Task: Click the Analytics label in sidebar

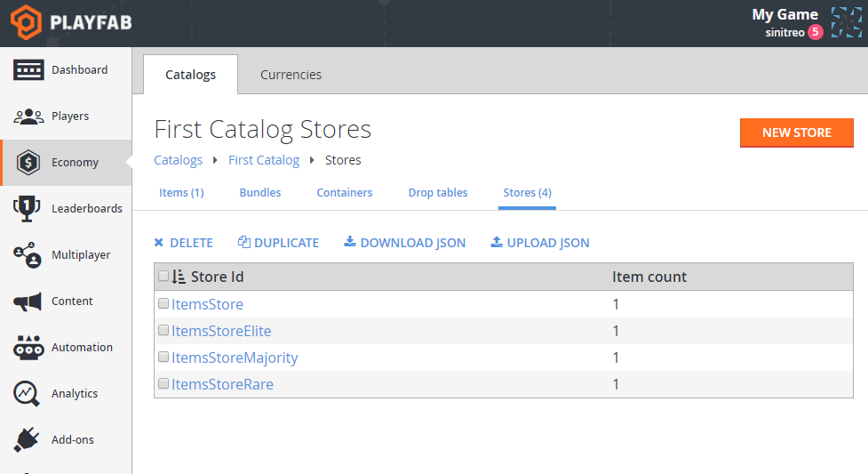Action: click(75, 394)
